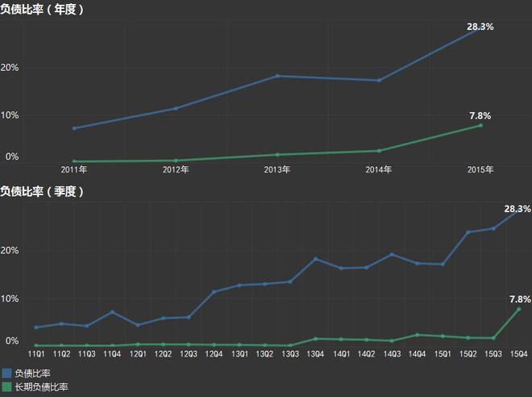Select the 13Q4 green data point
532x397 pixels.
tap(315, 339)
